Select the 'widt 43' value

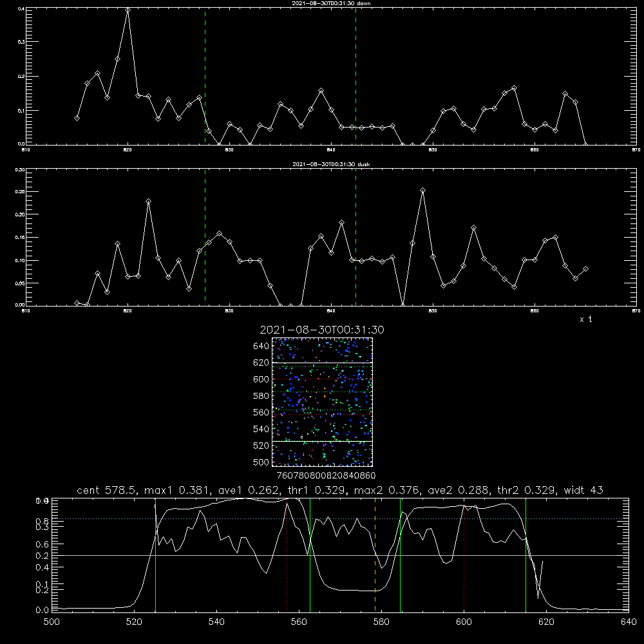coord(583,490)
